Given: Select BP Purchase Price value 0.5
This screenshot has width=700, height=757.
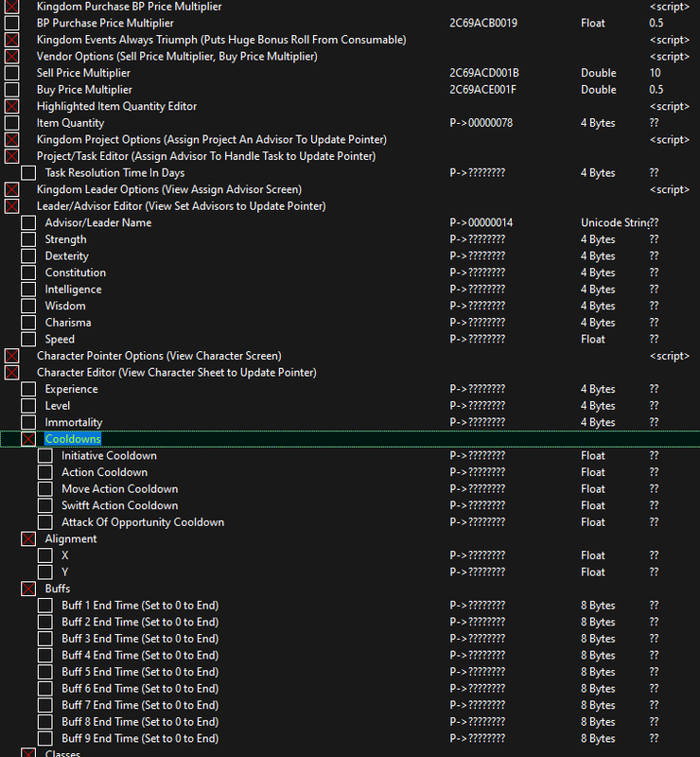Looking at the screenshot, I should pos(656,23).
